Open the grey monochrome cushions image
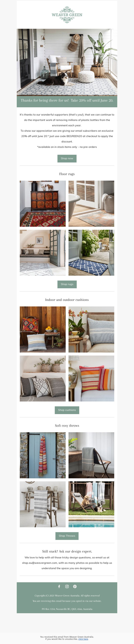 43,378
